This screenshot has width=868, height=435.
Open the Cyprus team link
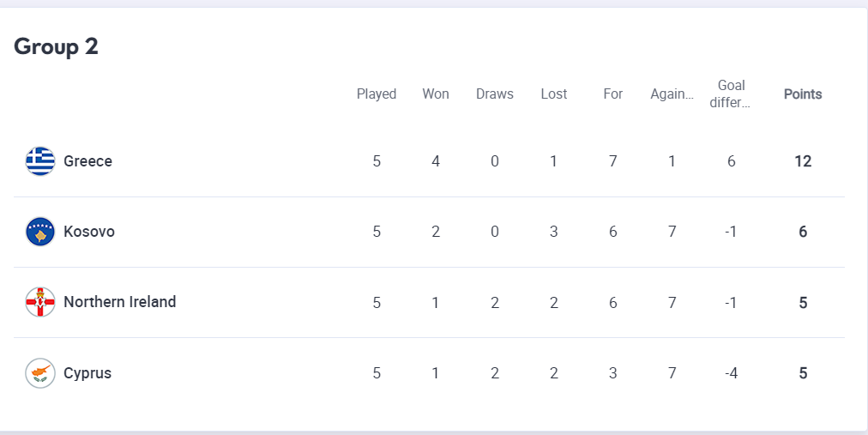87,373
